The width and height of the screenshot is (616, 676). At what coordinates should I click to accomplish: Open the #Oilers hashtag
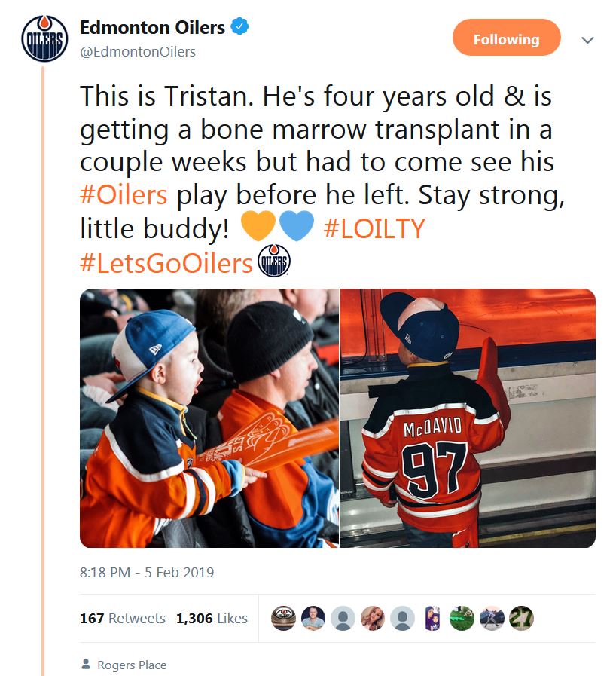coord(124,194)
